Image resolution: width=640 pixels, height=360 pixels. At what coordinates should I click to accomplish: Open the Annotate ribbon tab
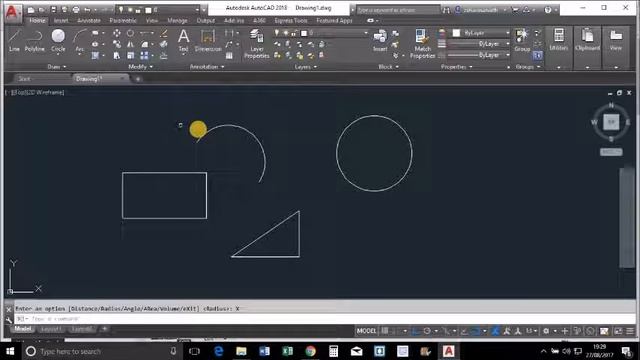pyautogui.click(x=89, y=20)
